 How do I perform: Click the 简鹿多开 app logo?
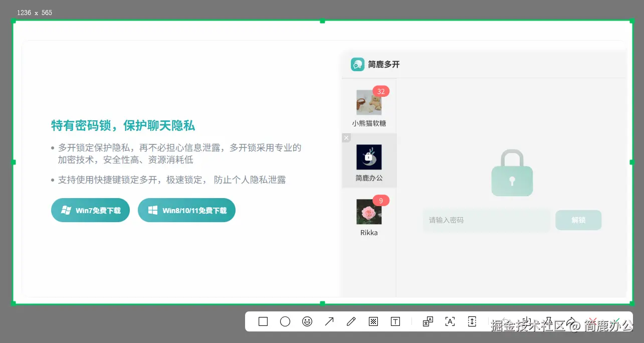(x=358, y=64)
